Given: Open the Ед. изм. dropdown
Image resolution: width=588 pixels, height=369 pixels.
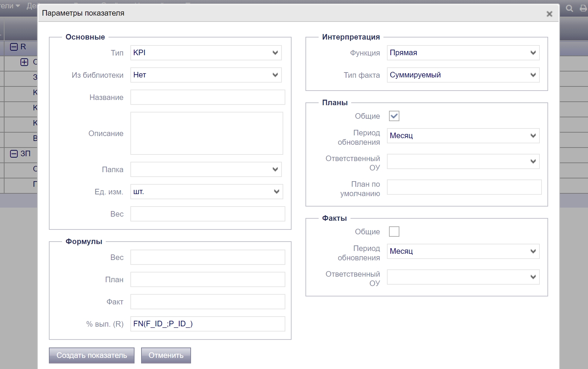Looking at the screenshot, I should pos(207,192).
